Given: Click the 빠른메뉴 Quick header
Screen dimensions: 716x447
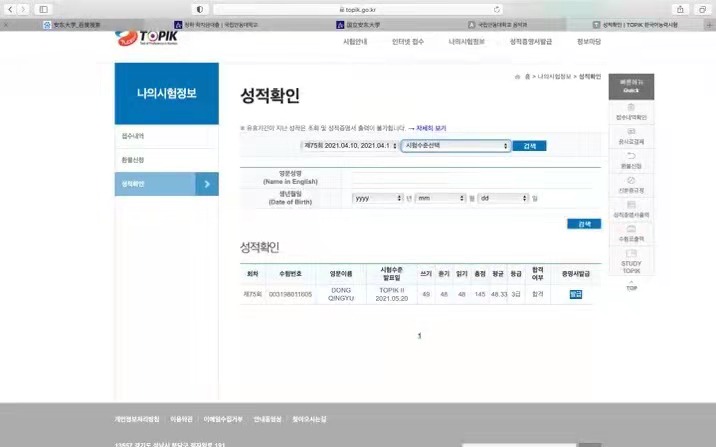Looking at the screenshot, I should pyautogui.click(x=631, y=86).
